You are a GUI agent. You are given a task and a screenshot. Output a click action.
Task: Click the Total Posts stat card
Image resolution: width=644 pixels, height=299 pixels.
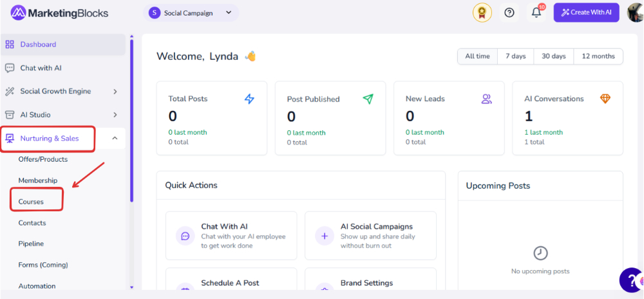(211, 119)
